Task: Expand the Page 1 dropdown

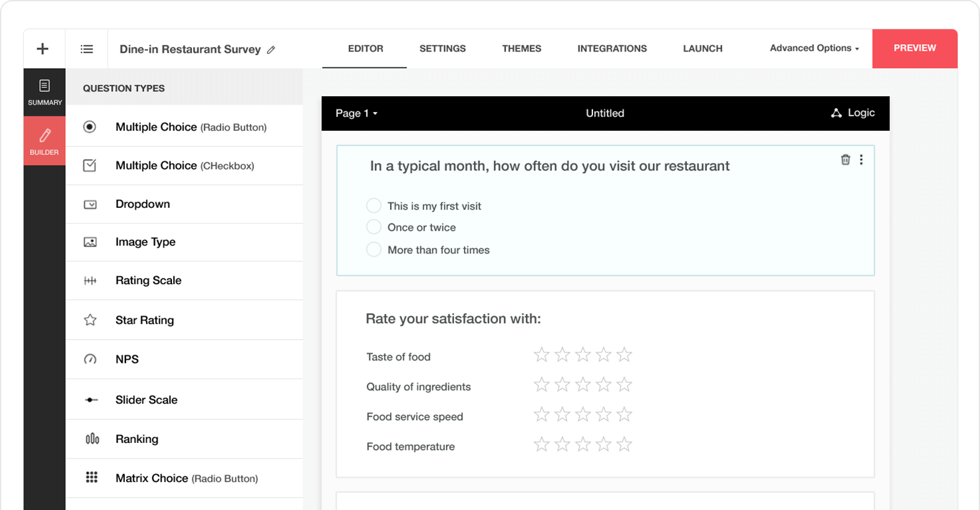Action: tap(356, 113)
